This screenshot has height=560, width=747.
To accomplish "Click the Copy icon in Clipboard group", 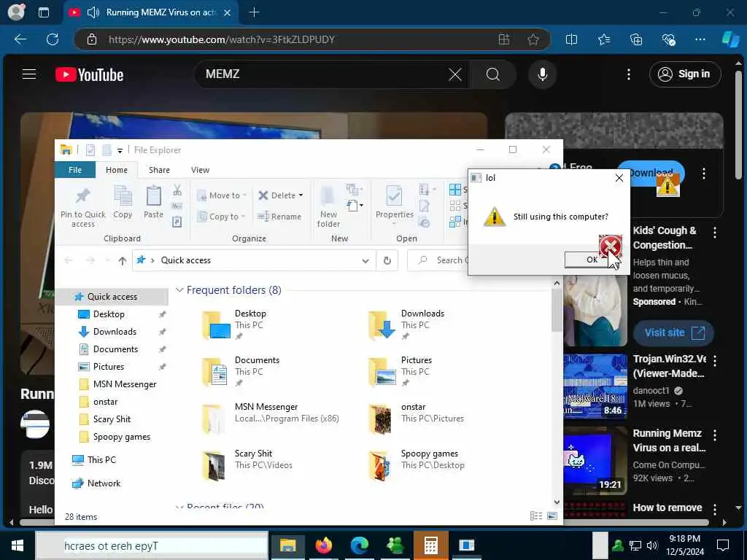I will tap(123, 195).
